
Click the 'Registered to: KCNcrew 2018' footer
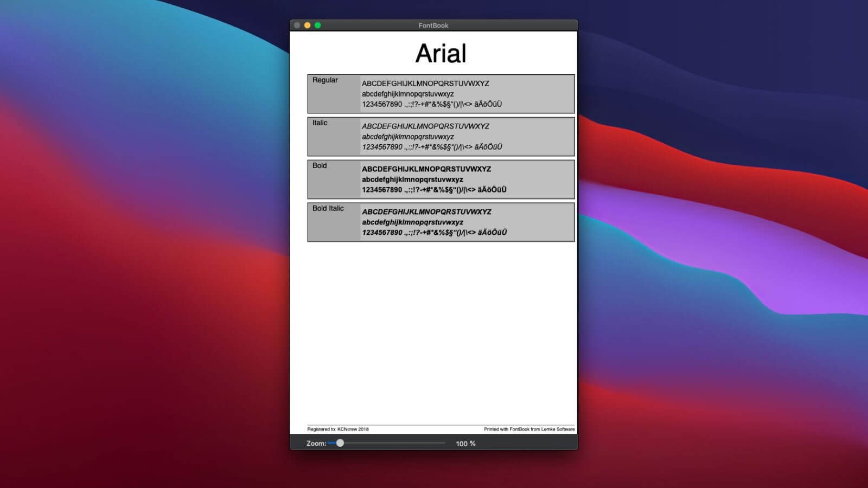[x=338, y=429]
